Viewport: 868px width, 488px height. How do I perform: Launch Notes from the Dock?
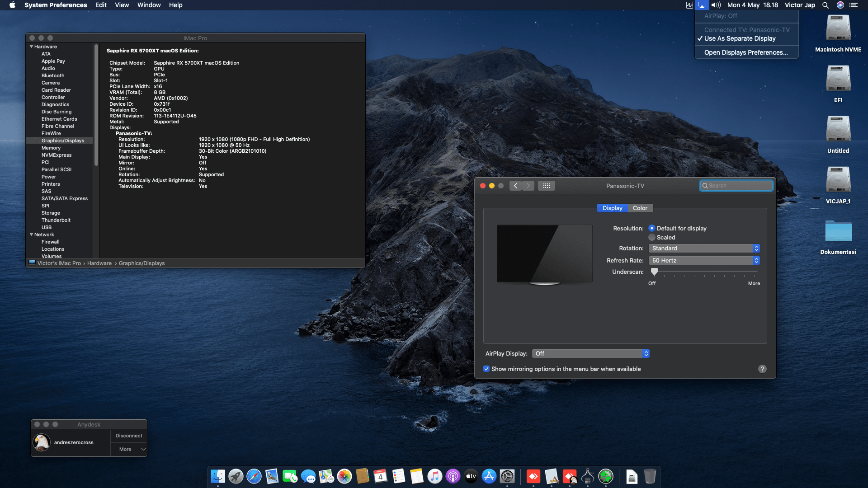417,476
